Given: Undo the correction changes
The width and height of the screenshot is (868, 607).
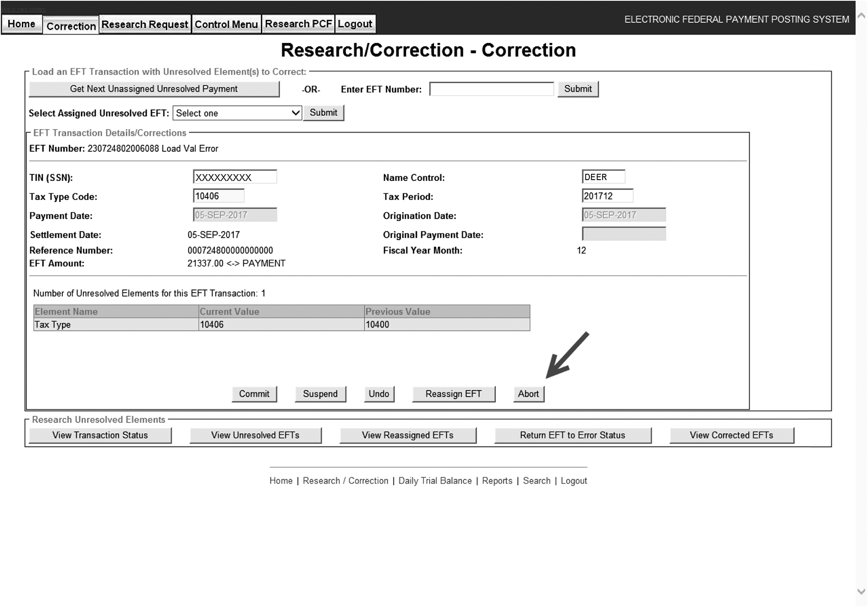Looking at the screenshot, I should [379, 394].
